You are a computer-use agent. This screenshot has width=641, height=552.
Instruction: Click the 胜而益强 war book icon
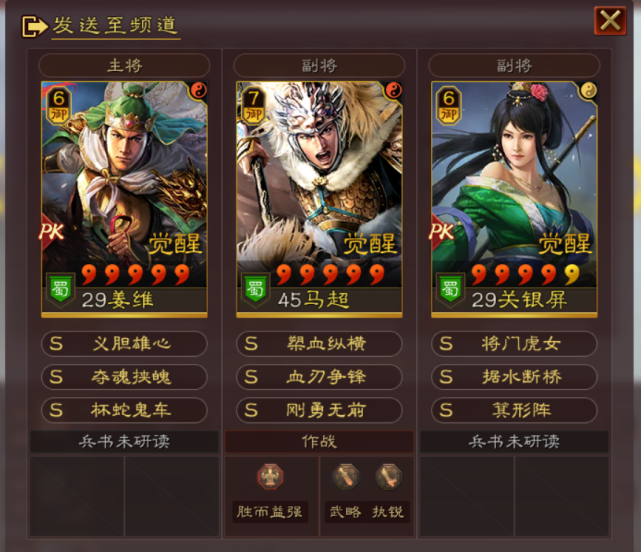pos(270,477)
